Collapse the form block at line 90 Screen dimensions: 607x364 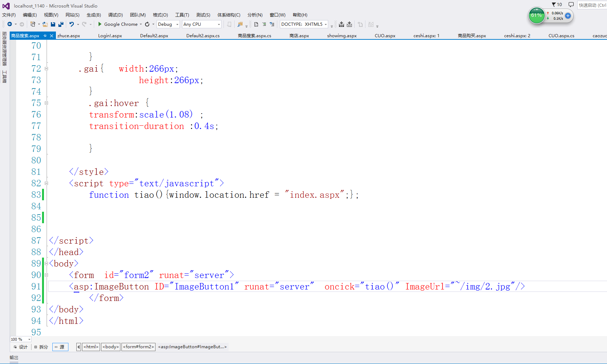click(x=46, y=275)
